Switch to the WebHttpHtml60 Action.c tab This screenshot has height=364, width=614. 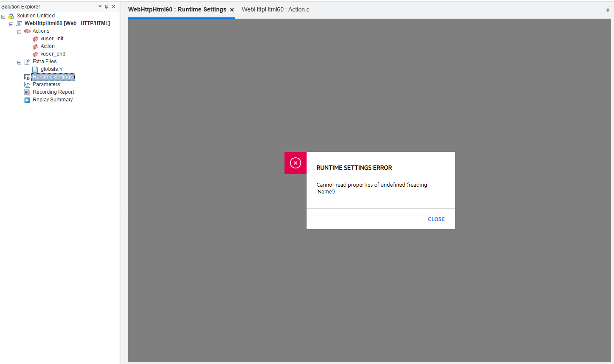(x=276, y=9)
